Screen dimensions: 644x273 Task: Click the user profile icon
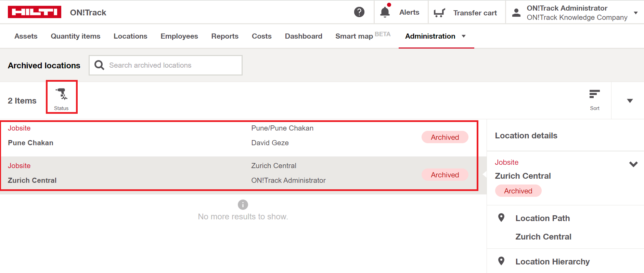516,13
